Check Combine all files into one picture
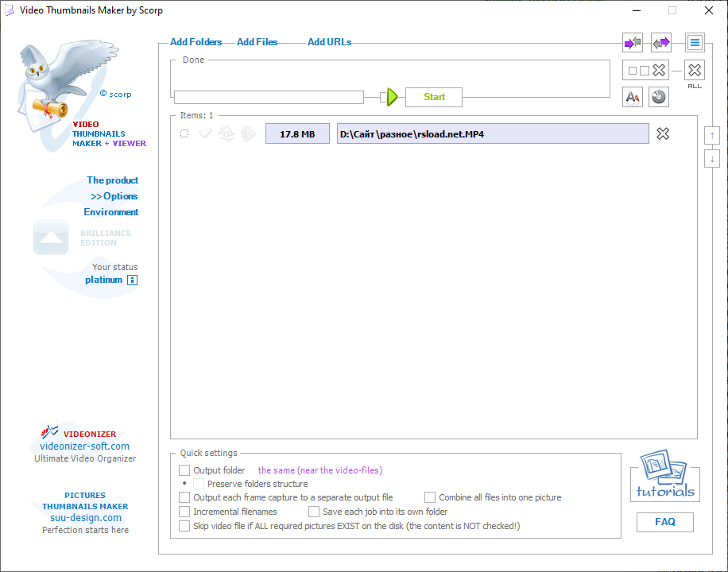The image size is (728, 572). 430,497
